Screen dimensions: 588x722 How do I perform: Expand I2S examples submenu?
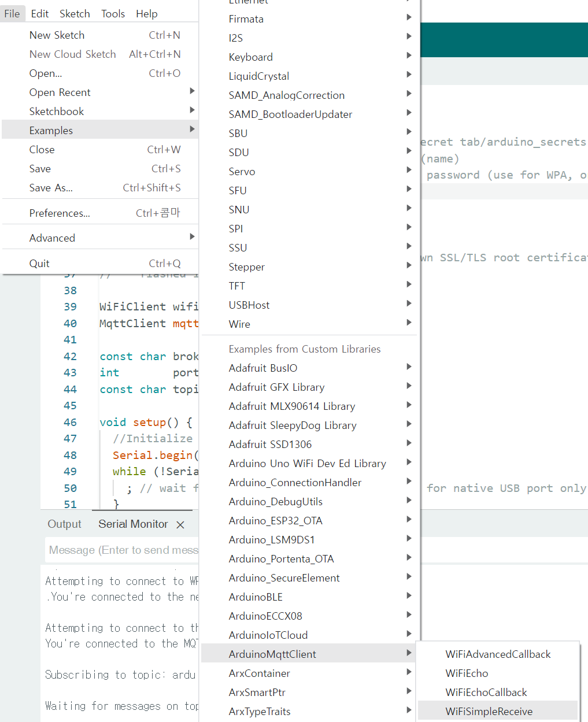309,38
